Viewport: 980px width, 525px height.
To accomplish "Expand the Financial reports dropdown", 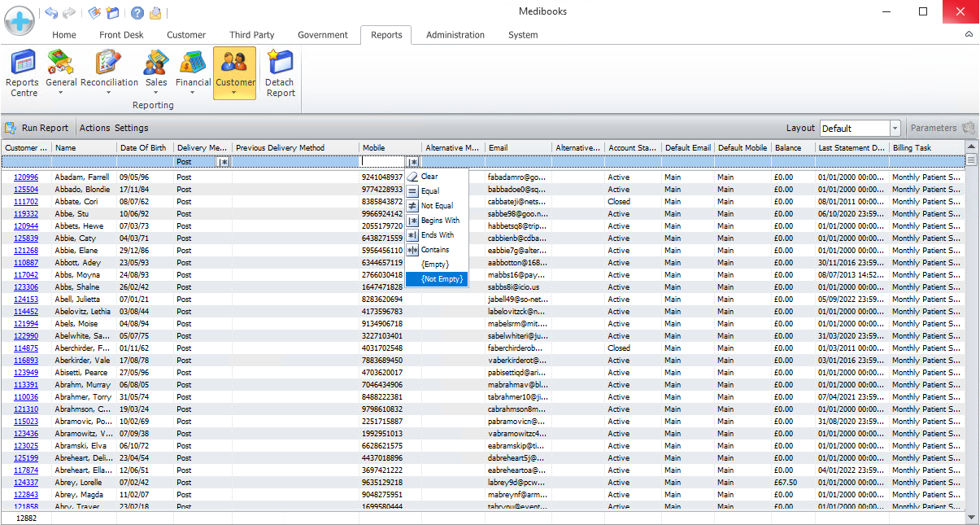I will [193, 92].
